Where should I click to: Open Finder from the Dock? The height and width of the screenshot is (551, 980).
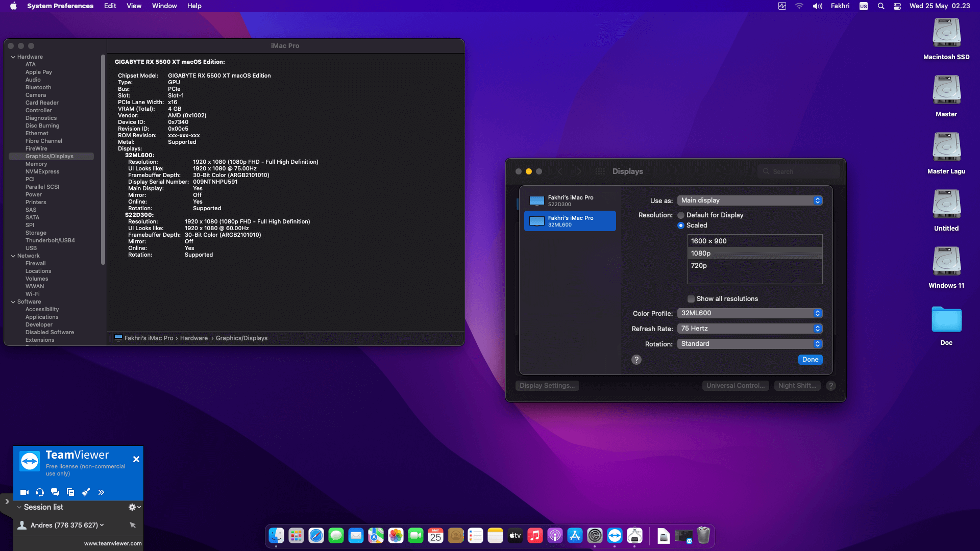277,536
